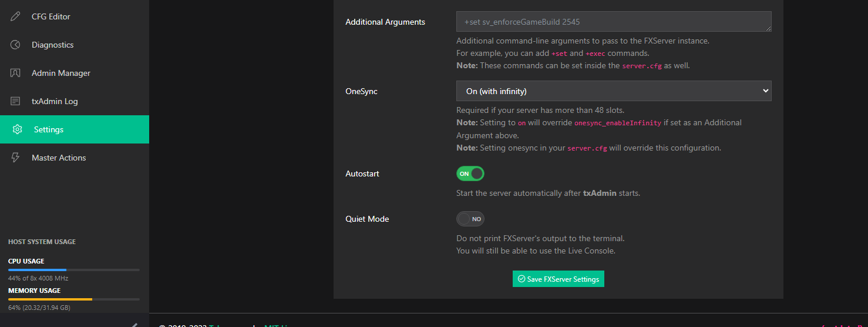Click the Master Actions lightning icon
The height and width of the screenshot is (327, 868).
16,158
